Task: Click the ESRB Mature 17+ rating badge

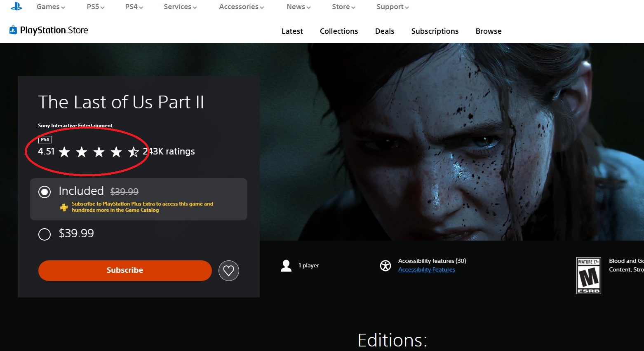Action: coord(588,275)
